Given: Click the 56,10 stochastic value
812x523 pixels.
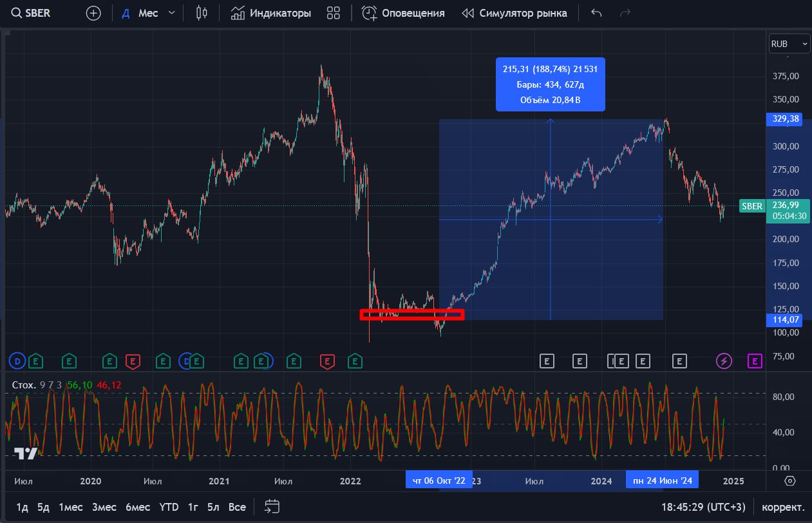Looking at the screenshot, I should click(x=80, y=385).
